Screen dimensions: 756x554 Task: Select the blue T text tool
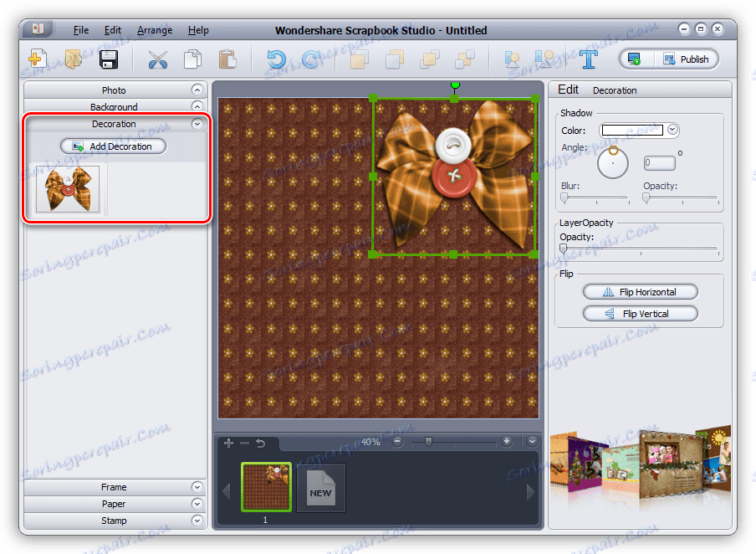tap(588, 59)
